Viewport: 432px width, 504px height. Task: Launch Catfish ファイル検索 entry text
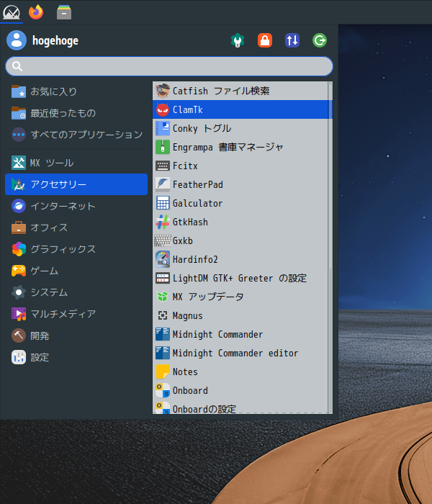point(221,91)
